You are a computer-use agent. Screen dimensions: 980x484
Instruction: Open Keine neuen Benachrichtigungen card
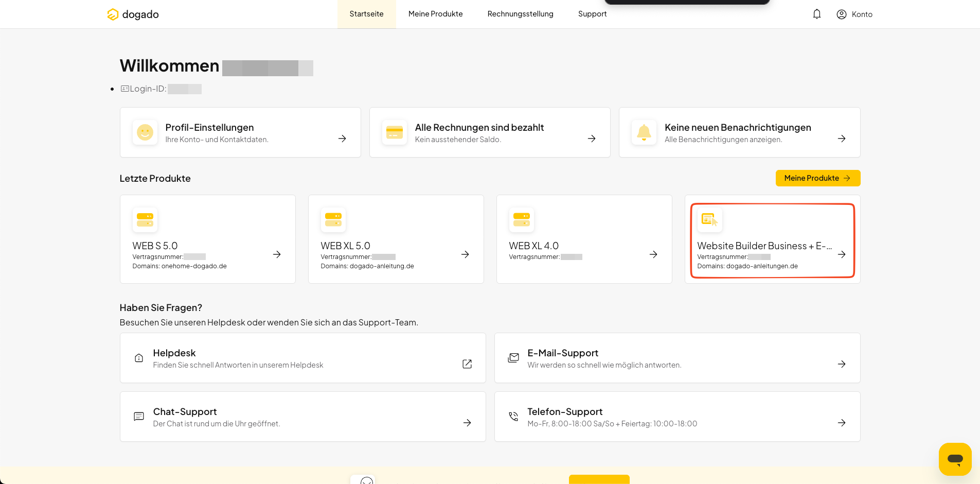click(738, 127)
